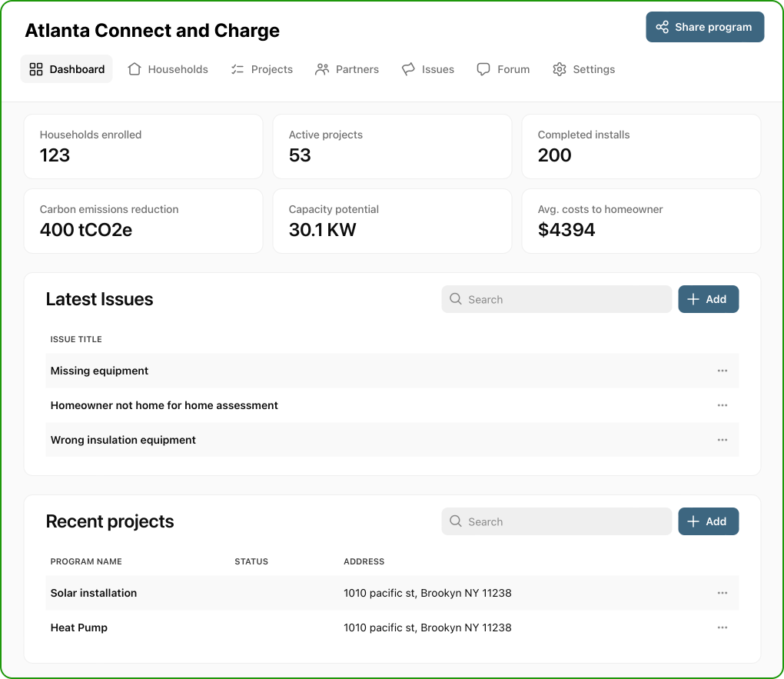Click the Dashboard grid icon
This screenshot has height=679, width=784.
click(36, 69)
